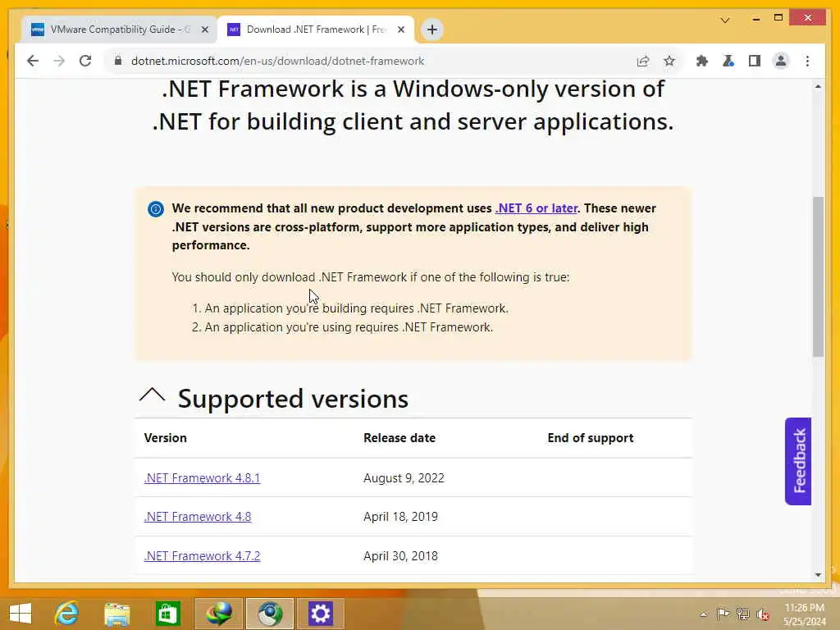Launch Internet Explorer from taskbar
The width and height of the screenshot is (840, 630).
tap(67, 614)
